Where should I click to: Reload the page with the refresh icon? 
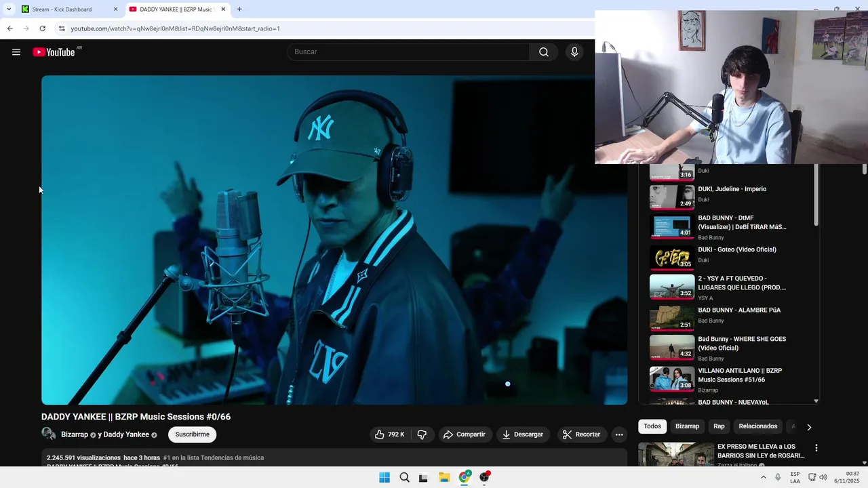[42, 28]
